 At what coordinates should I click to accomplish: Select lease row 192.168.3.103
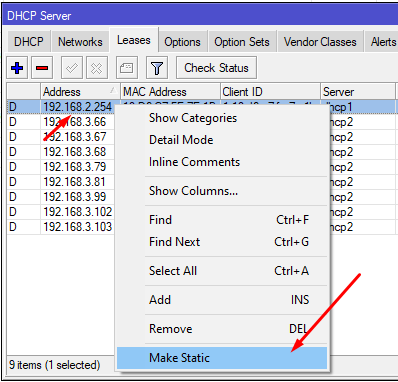77,227
